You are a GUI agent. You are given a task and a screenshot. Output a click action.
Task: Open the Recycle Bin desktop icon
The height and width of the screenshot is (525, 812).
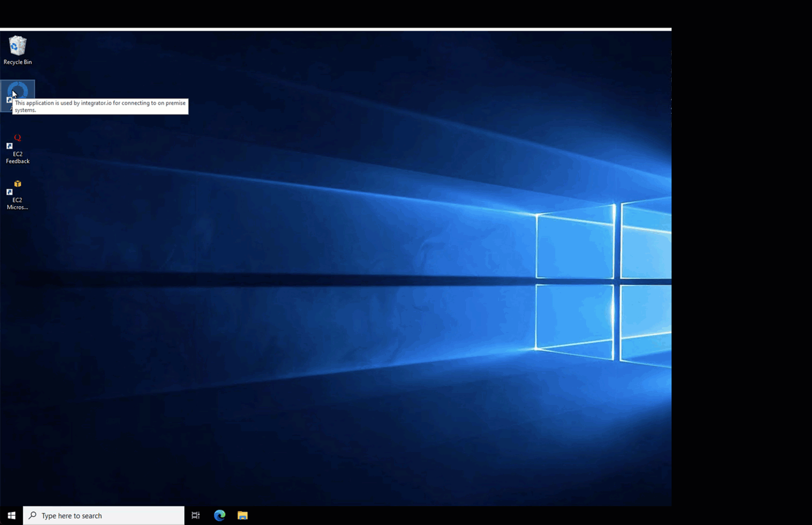pos(17,50)
